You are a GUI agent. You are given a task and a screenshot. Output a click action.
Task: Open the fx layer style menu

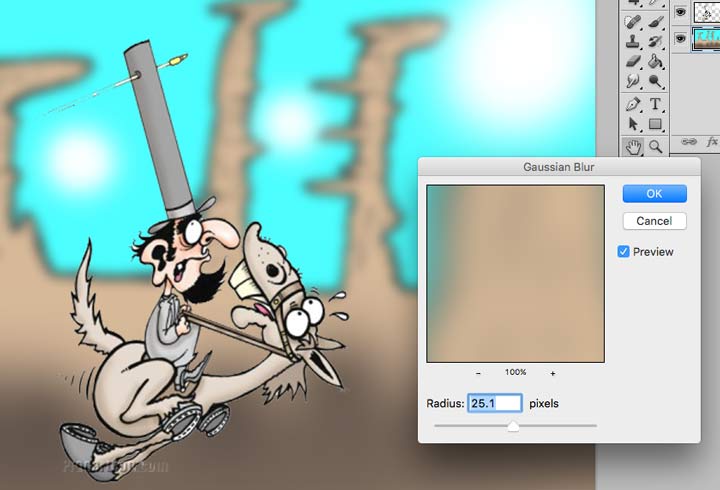pyautogui.click(x=712, y=143)
